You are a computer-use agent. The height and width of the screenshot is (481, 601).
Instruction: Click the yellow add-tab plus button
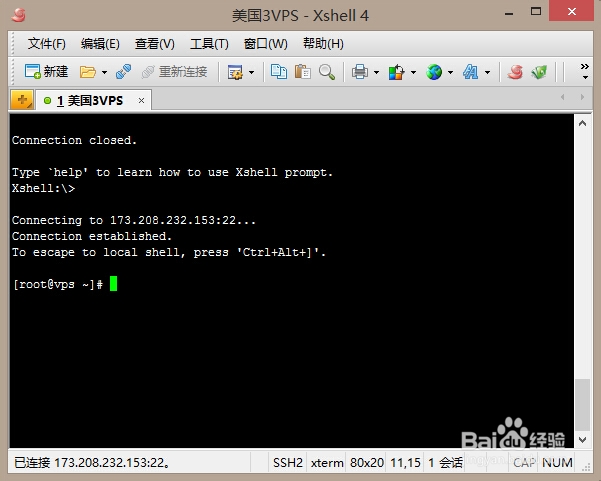point(22,100)
